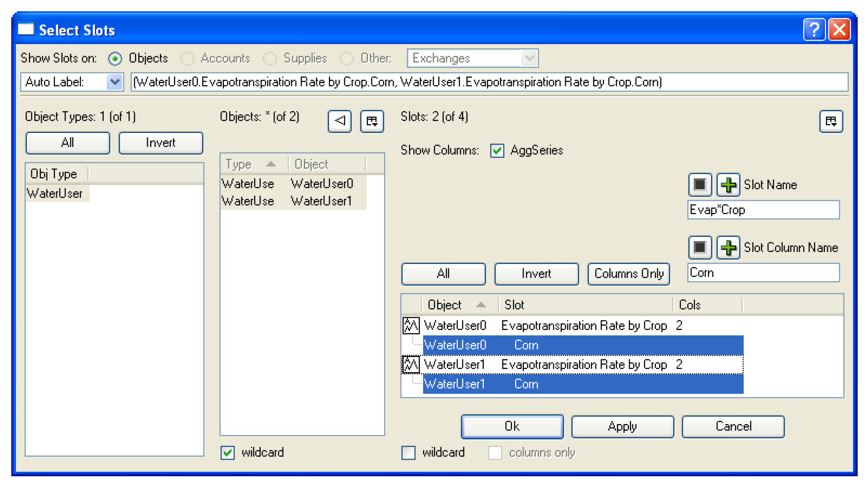Image resolution: width=868 pixels, height=488 pixels.
Task: Select the Objects radio button
Action: (115, 59)
